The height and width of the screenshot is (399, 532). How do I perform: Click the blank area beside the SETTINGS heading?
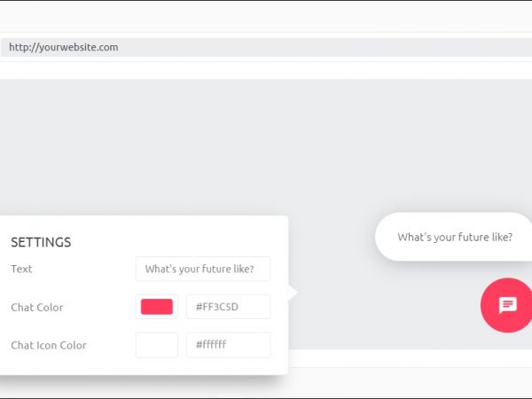(x=177, y=239)
